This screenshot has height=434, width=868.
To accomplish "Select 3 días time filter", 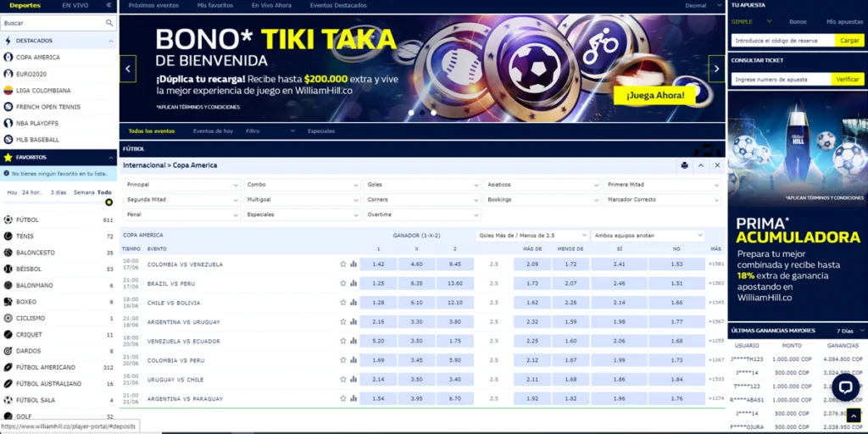I will click(x=58, y=192).
